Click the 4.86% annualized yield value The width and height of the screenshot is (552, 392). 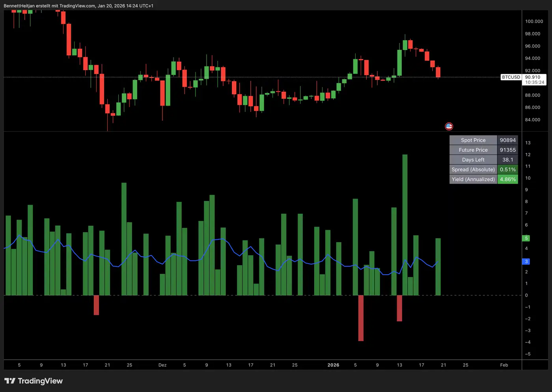(x=507, y=179)
